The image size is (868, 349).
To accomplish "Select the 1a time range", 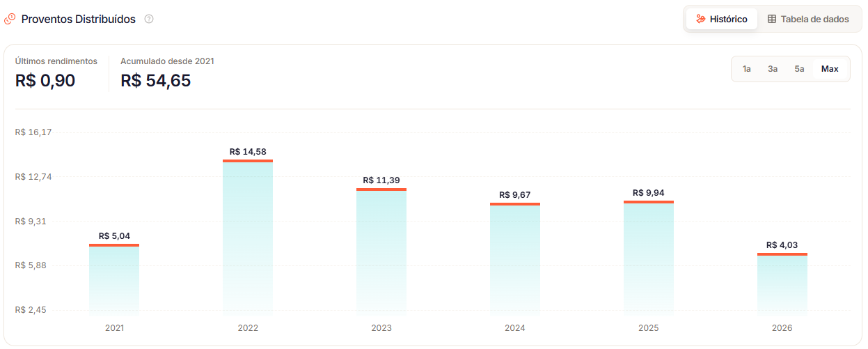I will point(747,69).
